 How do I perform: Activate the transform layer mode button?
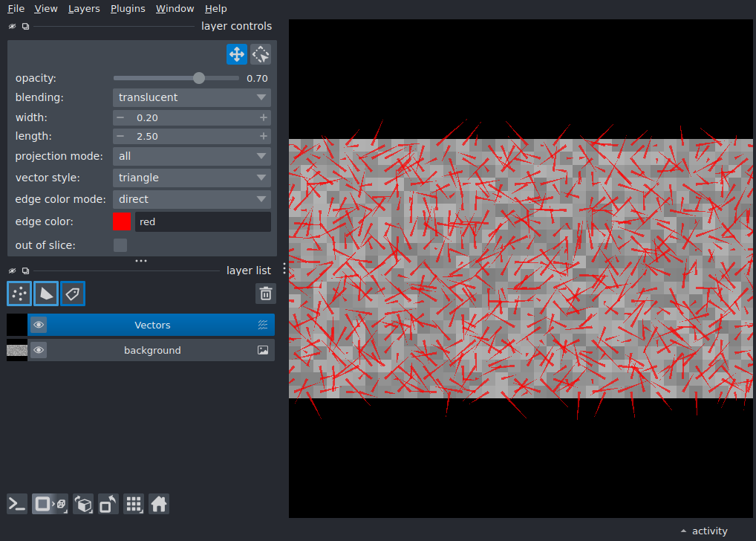261,54
